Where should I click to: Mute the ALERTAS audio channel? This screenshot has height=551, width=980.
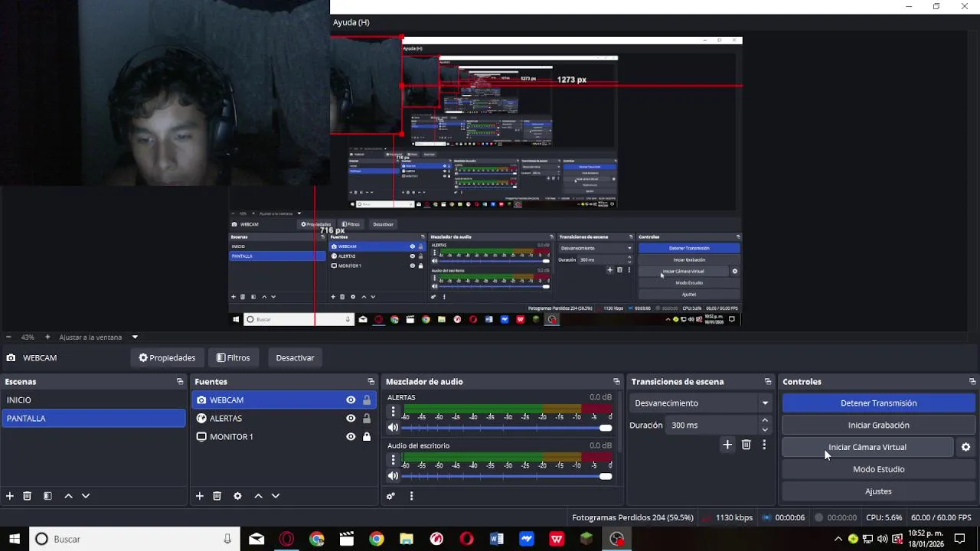point(393,428)
